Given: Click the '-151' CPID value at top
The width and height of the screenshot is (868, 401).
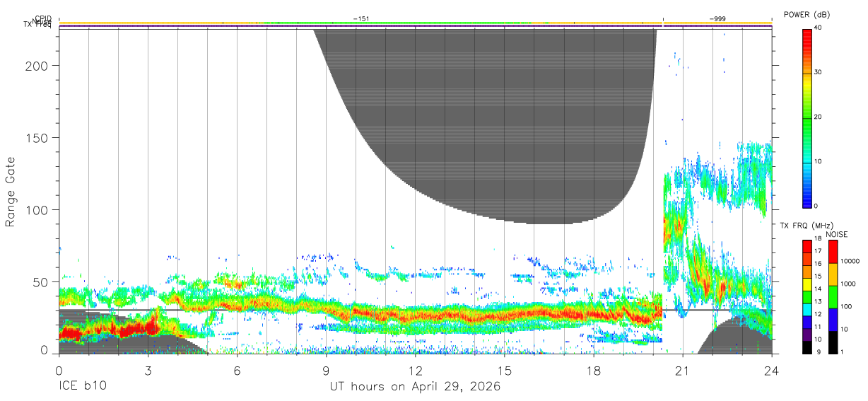Looking at the screenshot, I should [x=361, y=19].
